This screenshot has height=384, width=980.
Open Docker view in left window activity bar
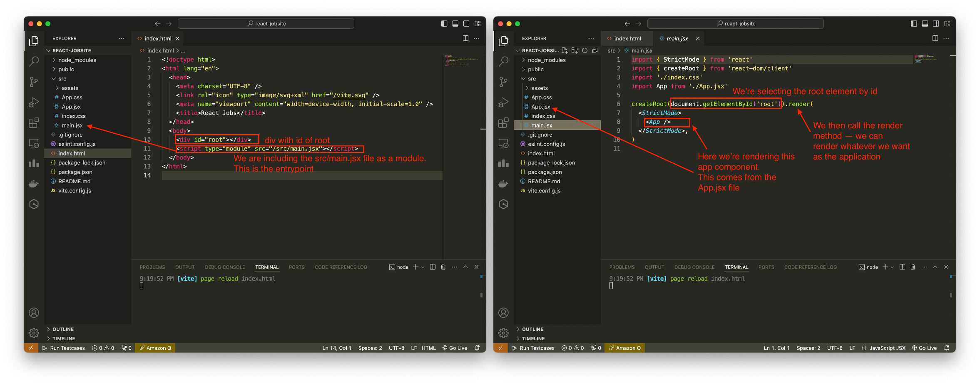[x=34, y=184]
